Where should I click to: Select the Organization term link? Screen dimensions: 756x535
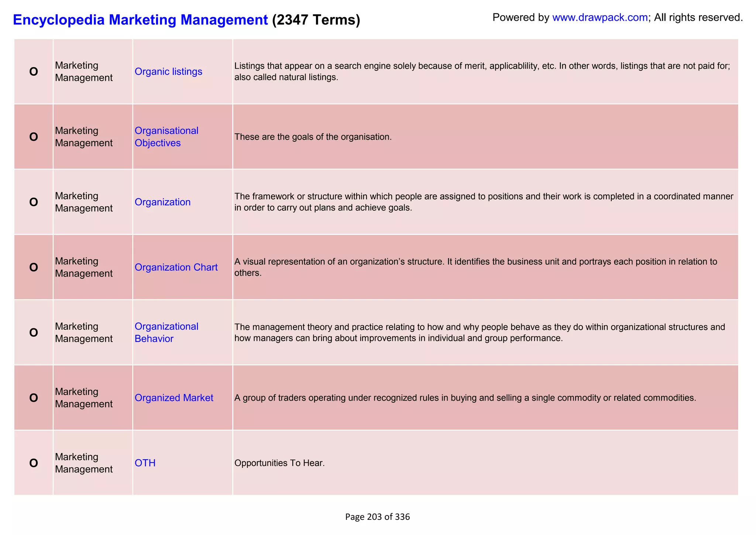point(162,202)
